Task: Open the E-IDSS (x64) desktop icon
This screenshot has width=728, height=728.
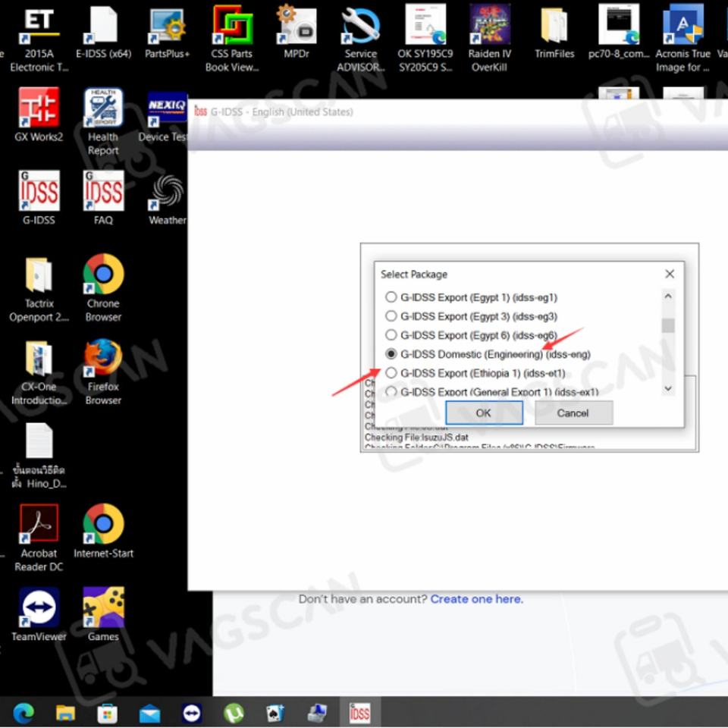Action: pos(104,33)
